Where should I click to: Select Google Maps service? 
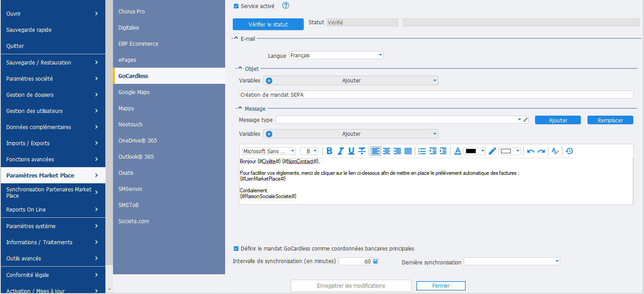pyautogui.click(x=169, y=92)
